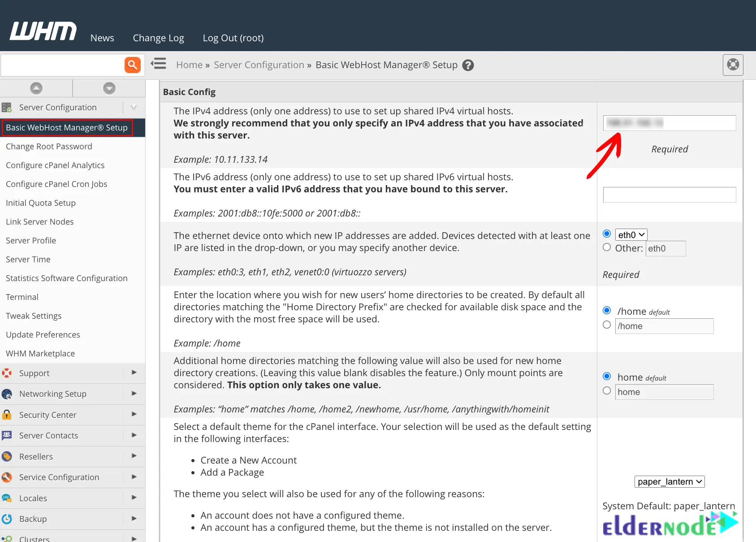
Task: Expand the Networking Setup section arrow
Action: pos(134,394)
